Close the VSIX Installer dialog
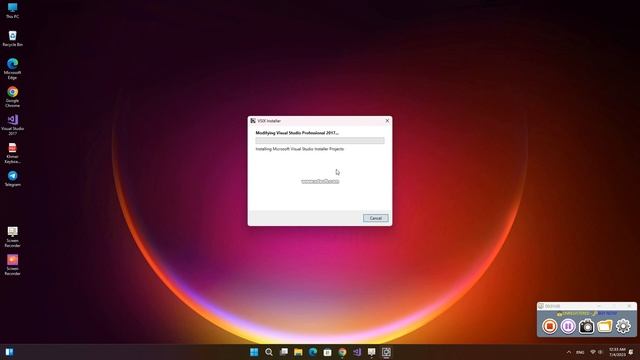Screen dimensions: 640x360 pos(387,121)
